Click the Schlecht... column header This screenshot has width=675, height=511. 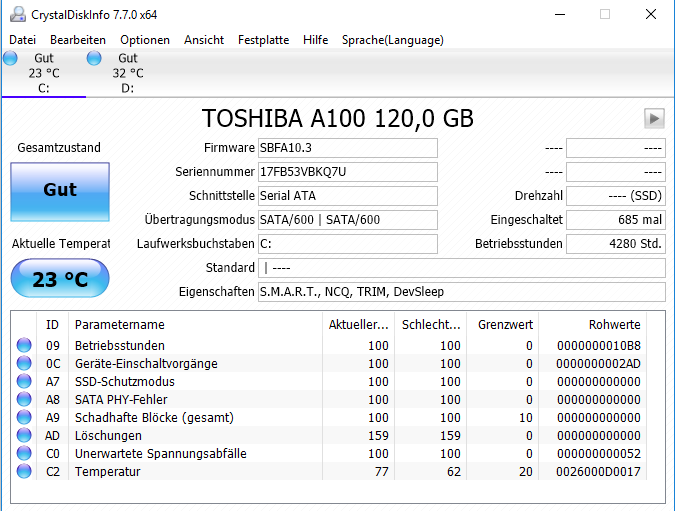[430, 325]
